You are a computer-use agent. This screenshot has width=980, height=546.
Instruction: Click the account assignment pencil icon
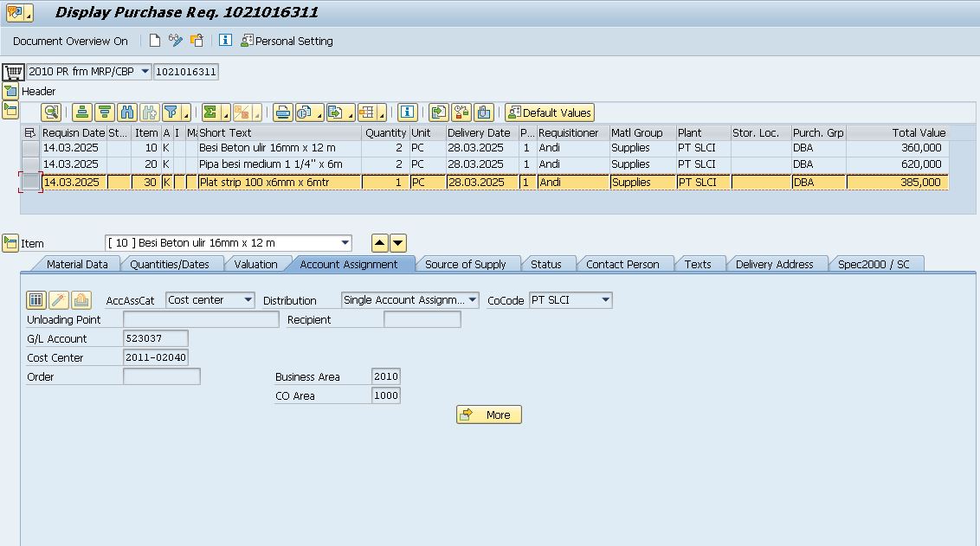pyautogui.click(x=59, y=300)
